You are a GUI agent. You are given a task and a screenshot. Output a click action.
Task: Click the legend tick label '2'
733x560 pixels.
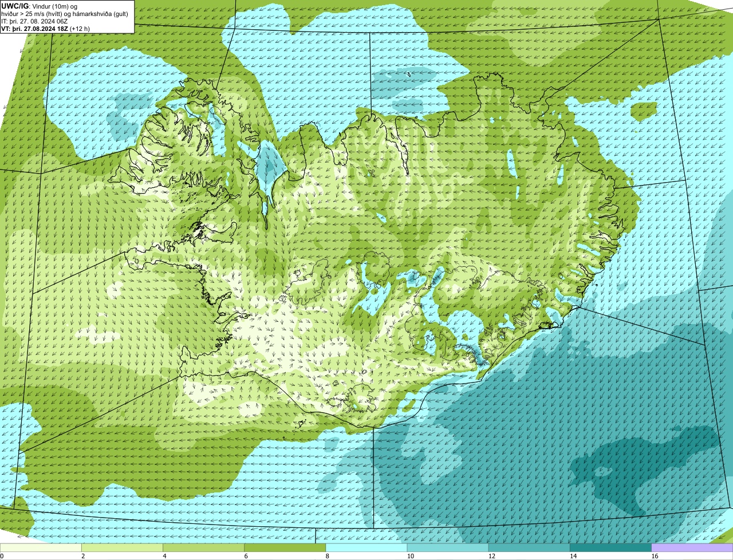[x=84, y=556]
